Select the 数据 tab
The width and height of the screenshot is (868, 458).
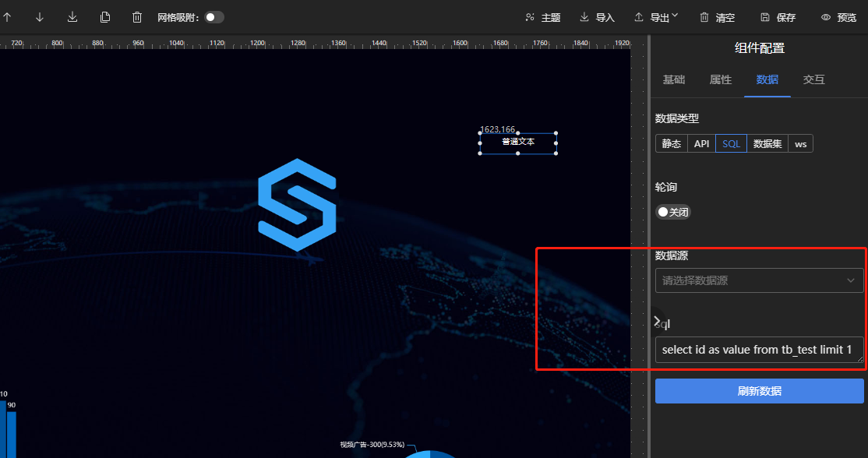click(x=767, y=79)
